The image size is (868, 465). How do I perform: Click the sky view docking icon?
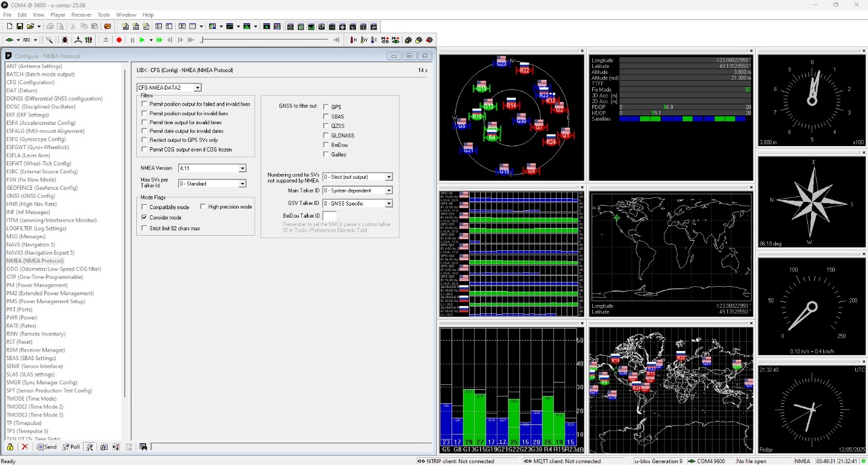[x=290, y=26]
